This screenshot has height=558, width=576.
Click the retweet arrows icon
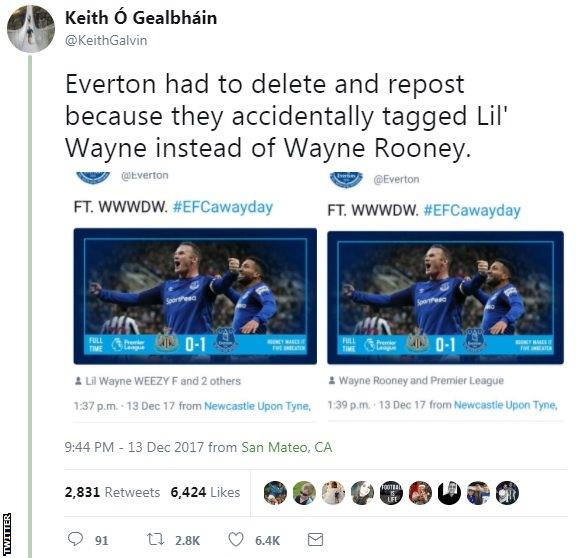click(155, 540)
